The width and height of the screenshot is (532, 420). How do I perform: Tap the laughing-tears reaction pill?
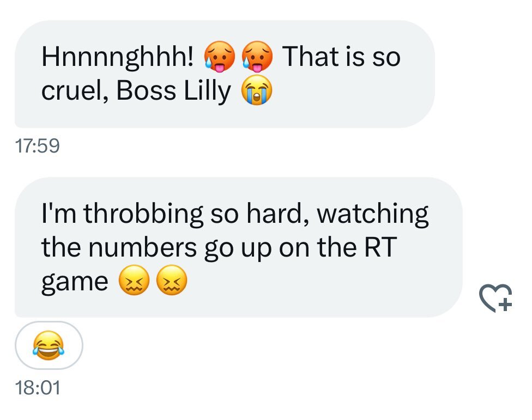49,345
